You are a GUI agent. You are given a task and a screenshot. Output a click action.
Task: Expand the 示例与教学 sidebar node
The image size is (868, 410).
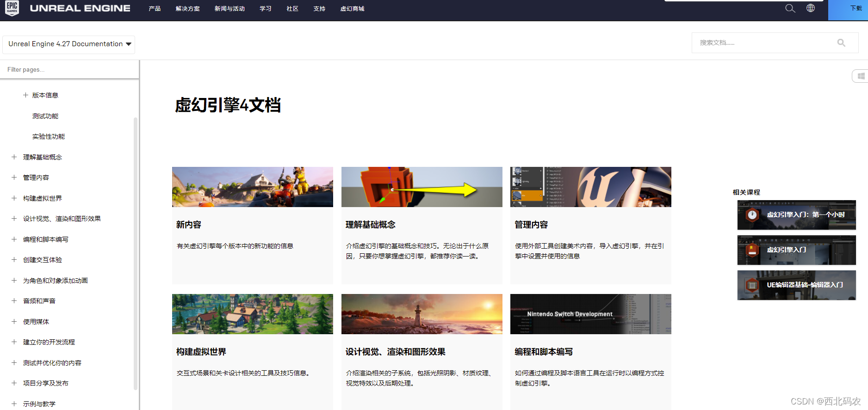click(x=14, y=404)
